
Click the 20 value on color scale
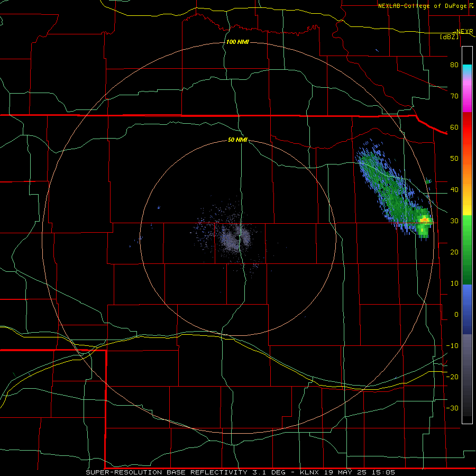click(454, 252)
